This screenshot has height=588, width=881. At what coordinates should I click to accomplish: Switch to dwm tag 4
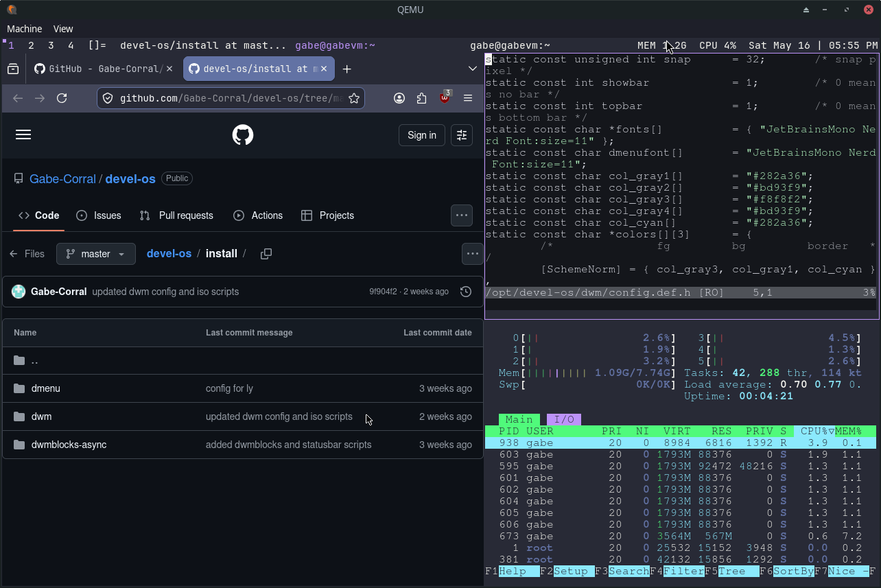[x=71, y=45]
